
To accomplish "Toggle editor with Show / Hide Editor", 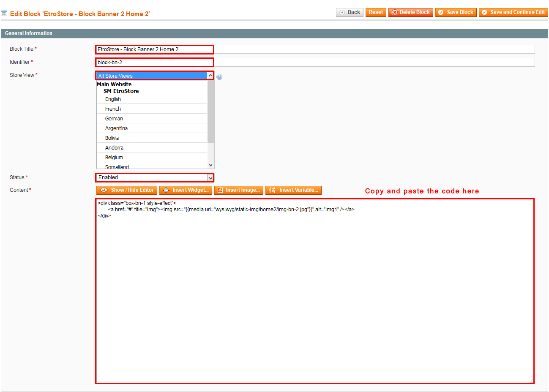I will (127, 190).
